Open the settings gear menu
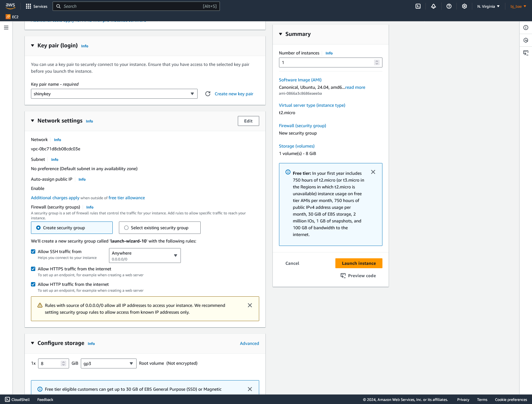The width and height of the screenshot is (532, 404). pyautogui.click(x=464, y=6)
